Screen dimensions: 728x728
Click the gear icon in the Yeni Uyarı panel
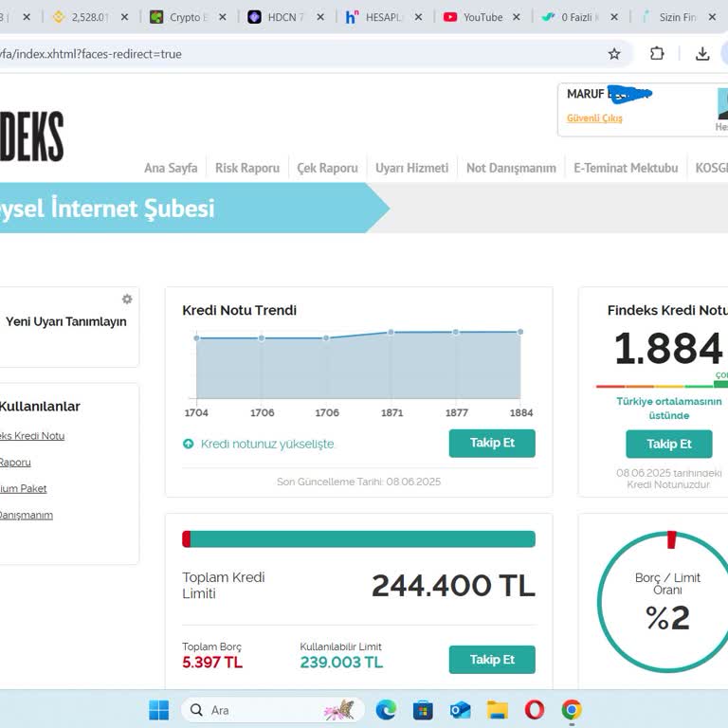(x=127, y=300)
